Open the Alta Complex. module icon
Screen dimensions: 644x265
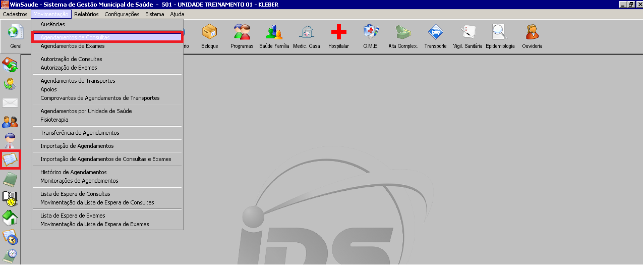tap(403, 32)
